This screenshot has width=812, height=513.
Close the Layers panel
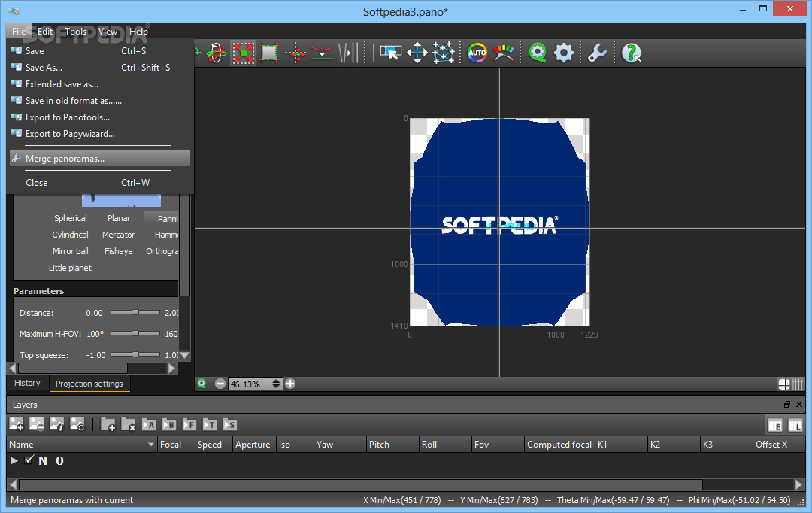tap(799, 404)
